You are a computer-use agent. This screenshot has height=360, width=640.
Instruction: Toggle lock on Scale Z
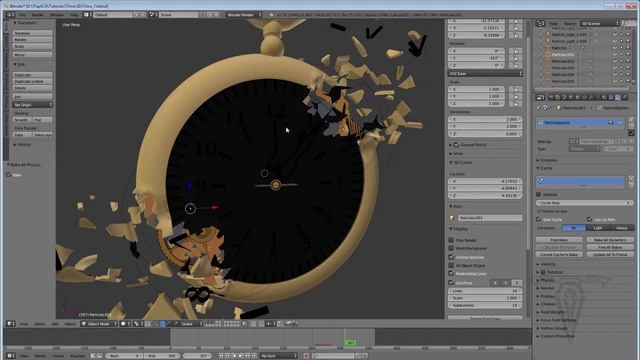(516, 104)
